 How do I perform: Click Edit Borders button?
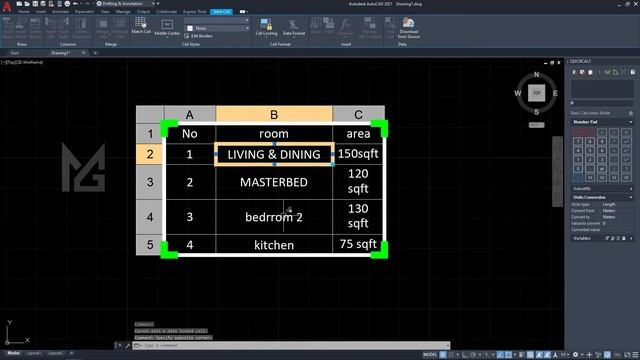pos(199,36)
